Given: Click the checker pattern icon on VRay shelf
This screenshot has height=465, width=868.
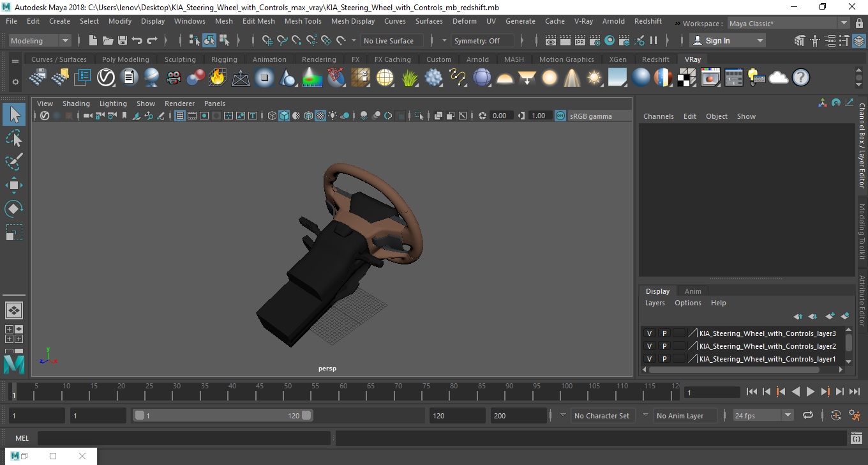Looking at the screenshot, I should (x=687, y=78).
